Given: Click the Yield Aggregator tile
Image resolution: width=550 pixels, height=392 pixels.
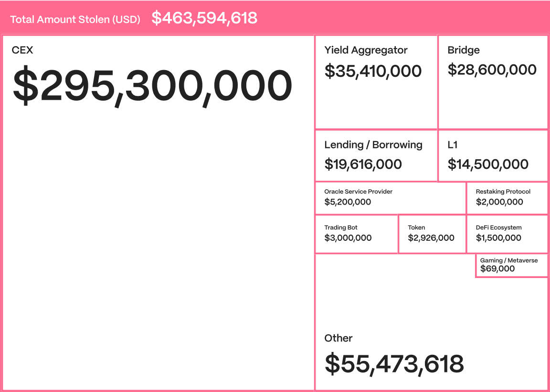Looking at the screenshot, I should (x=376, y=82).
